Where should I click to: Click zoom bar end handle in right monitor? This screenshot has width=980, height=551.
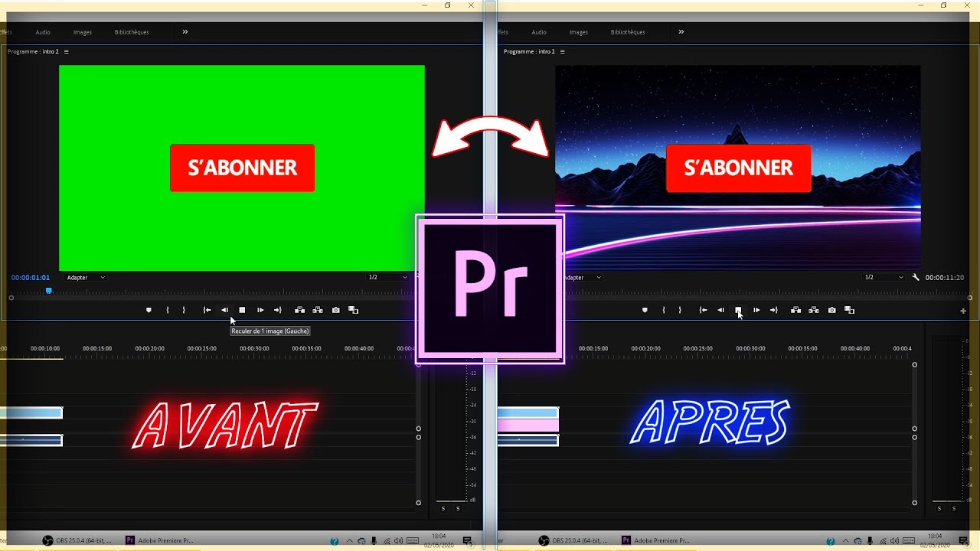(970, 298)
